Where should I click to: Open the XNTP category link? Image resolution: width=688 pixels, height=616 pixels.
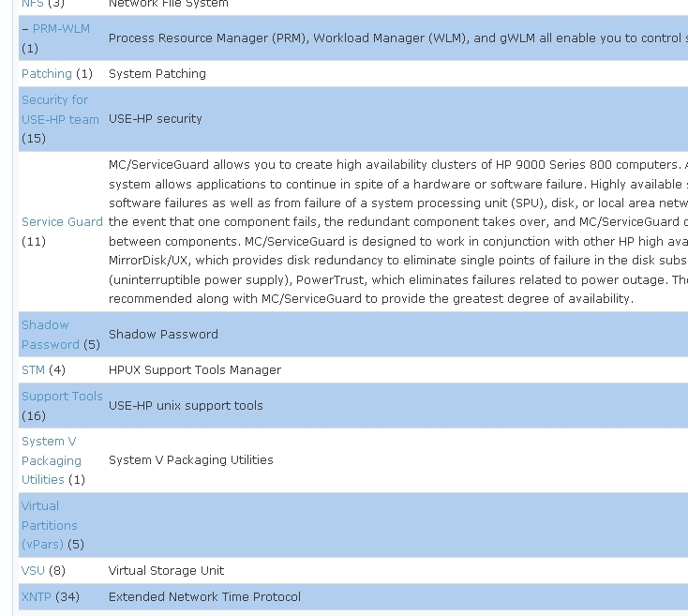[x=37, y=597]
